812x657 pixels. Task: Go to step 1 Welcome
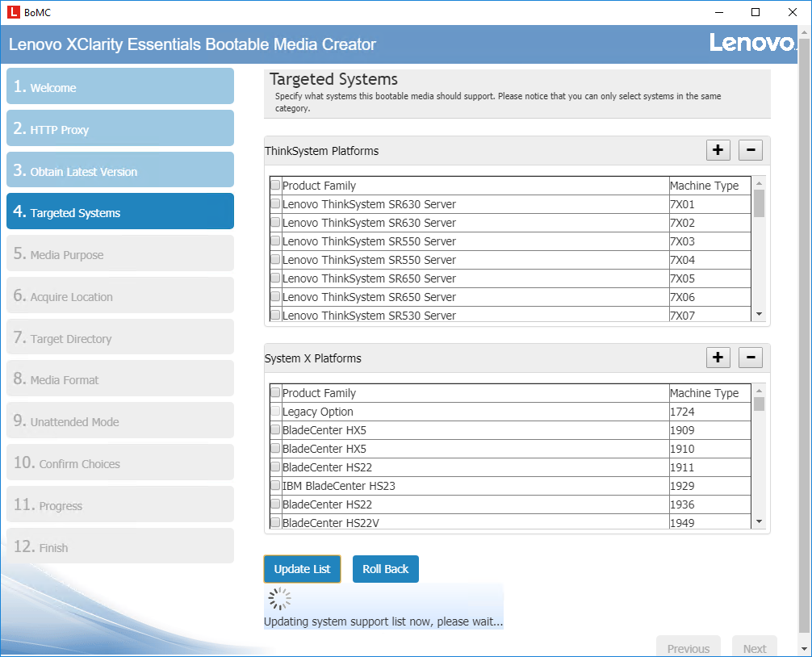coord(120,86)
